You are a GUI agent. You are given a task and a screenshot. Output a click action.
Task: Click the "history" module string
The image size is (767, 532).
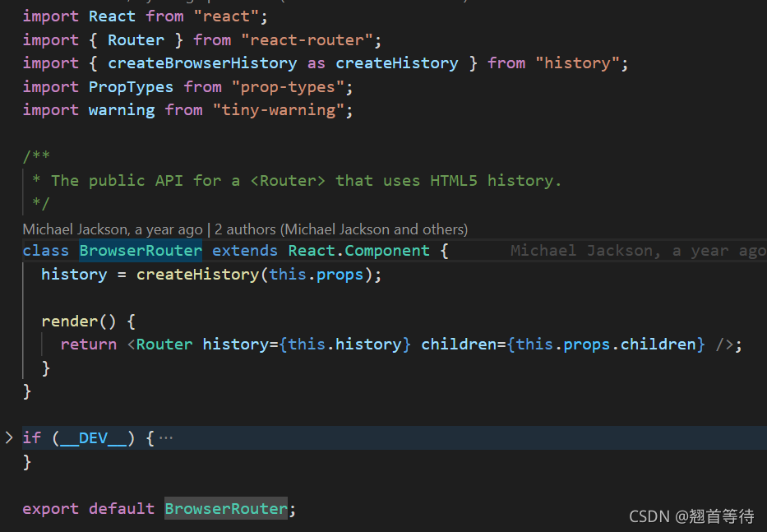pyautogui.click(x=577, y=63)
